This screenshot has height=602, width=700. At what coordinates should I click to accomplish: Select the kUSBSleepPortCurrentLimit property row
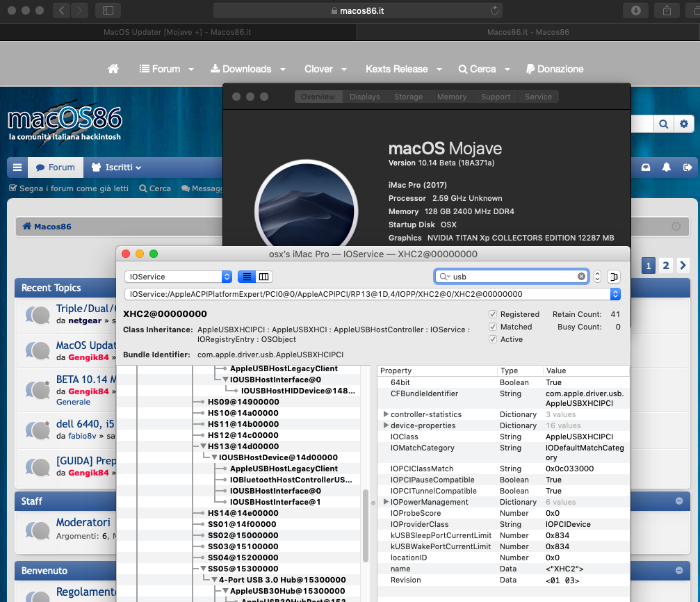503,535
